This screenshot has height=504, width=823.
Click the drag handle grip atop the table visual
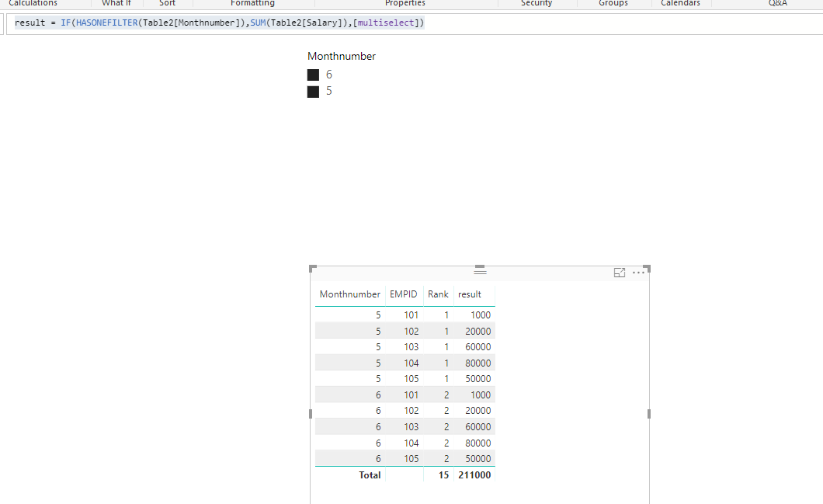point(480,271)
